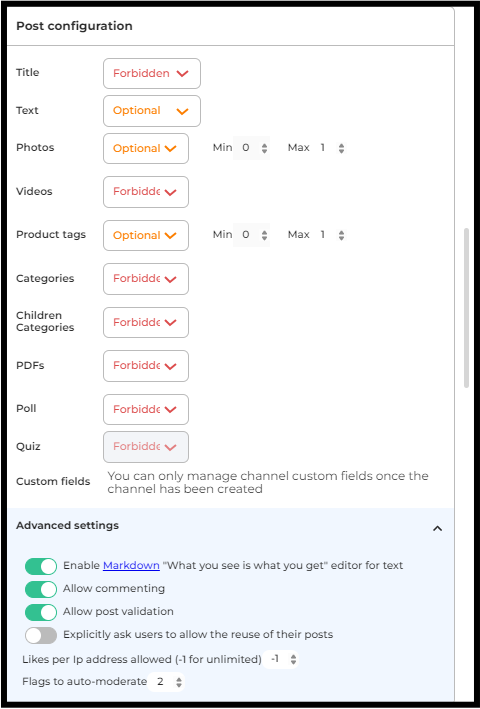Adjust the Product tags Max stepper
The width and height of the screenshot is (480, 709).
pyautogui.click(x=341, y=235)
